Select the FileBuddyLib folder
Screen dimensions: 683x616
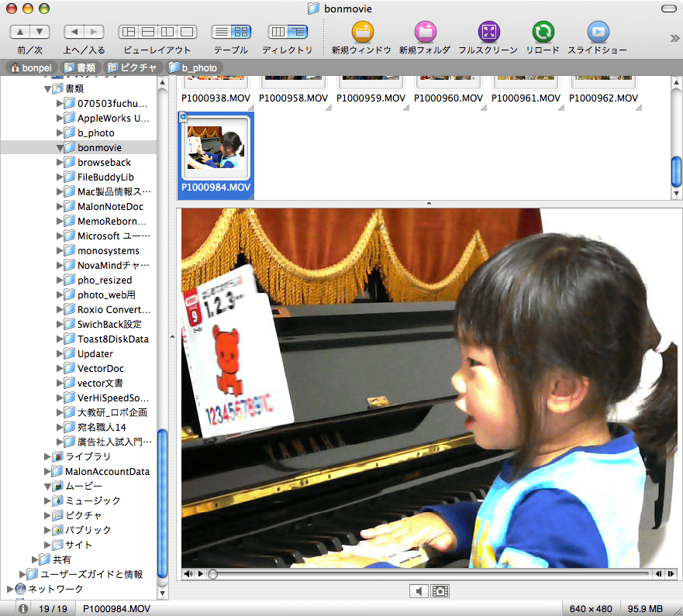point(105,177)
